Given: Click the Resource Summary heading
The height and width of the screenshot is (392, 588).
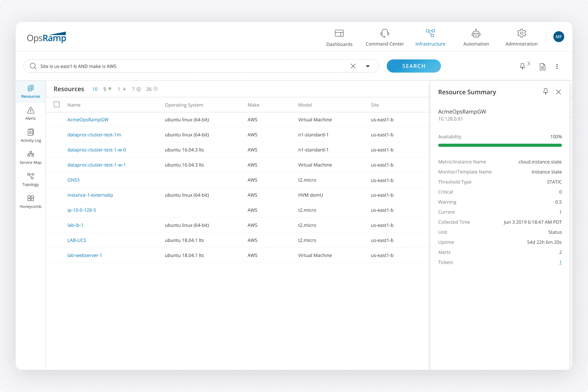Looking at the screenshot, I should click(467, 92).
